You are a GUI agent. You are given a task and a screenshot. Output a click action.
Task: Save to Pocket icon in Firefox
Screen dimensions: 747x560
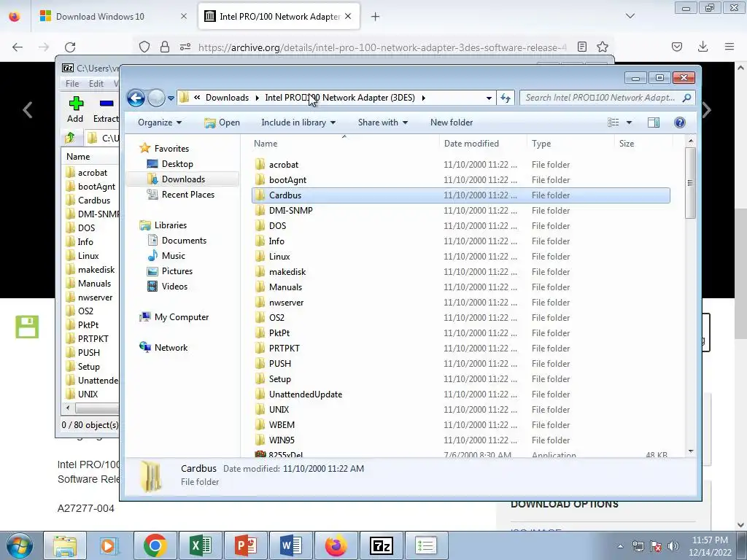(x=676, y=47)
